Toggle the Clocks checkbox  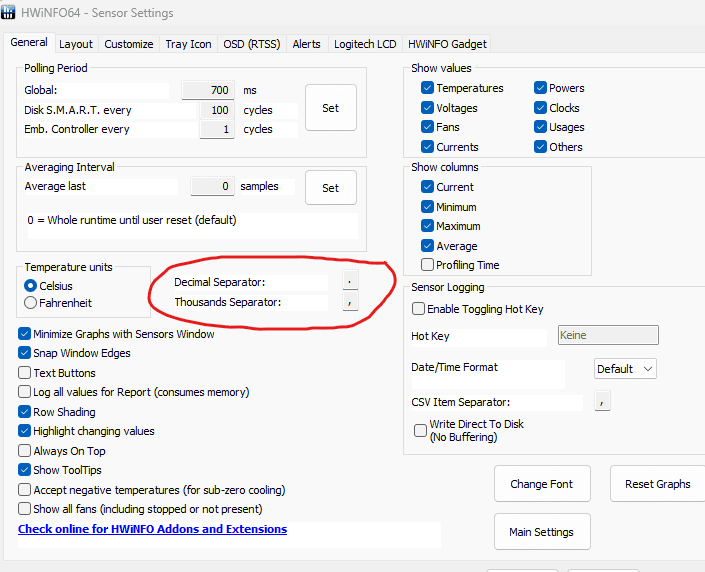coord(540,107)
